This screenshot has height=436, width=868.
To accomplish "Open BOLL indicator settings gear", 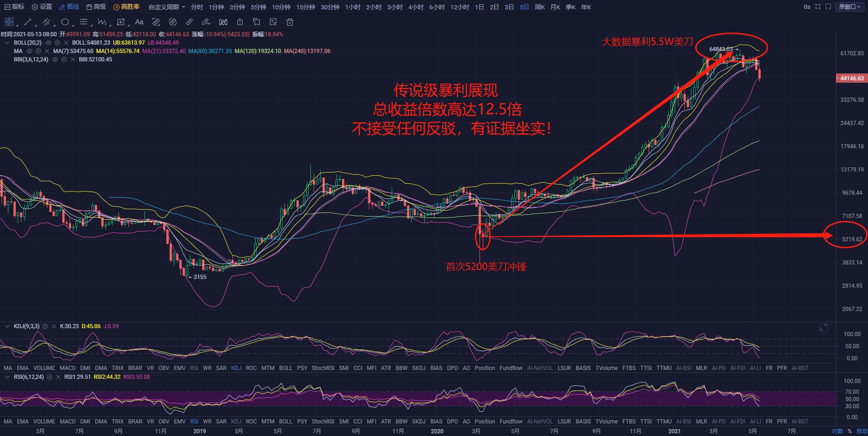I will click(57, 43).
